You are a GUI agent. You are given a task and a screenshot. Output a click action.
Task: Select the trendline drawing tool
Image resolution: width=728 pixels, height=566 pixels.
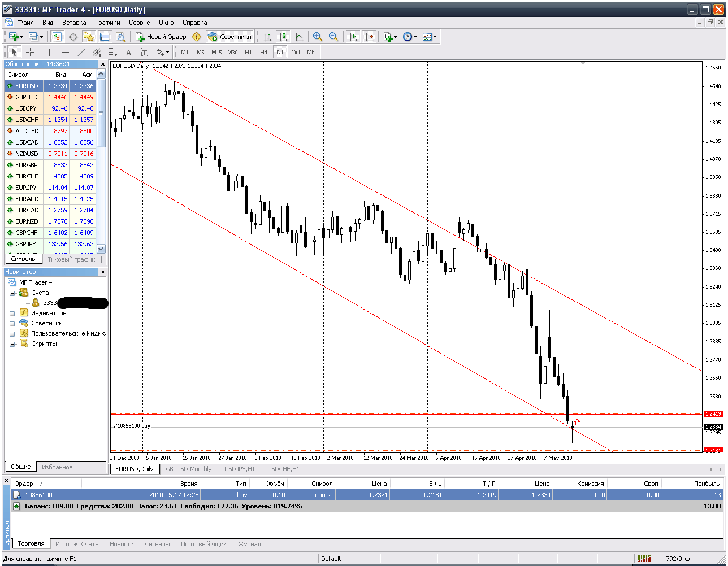coord(81,52)
